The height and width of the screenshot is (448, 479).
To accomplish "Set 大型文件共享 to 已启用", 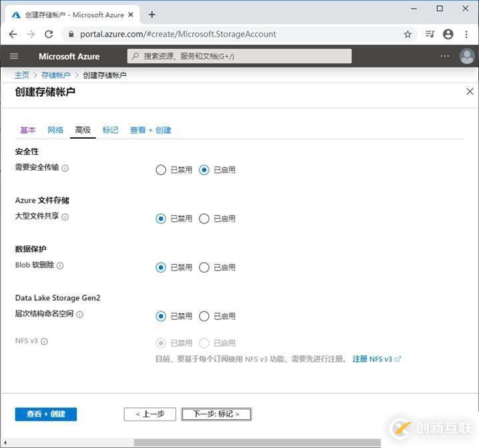I will pos(204,219).
